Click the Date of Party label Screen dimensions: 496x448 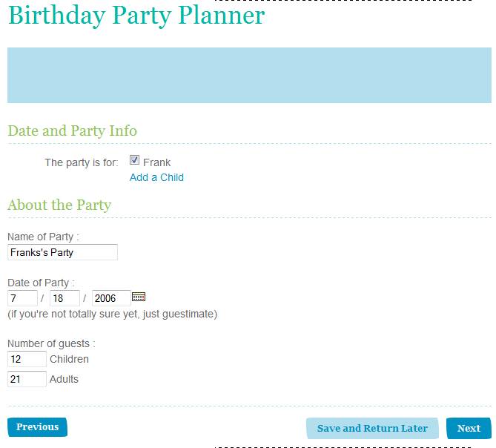click(41, 283)
